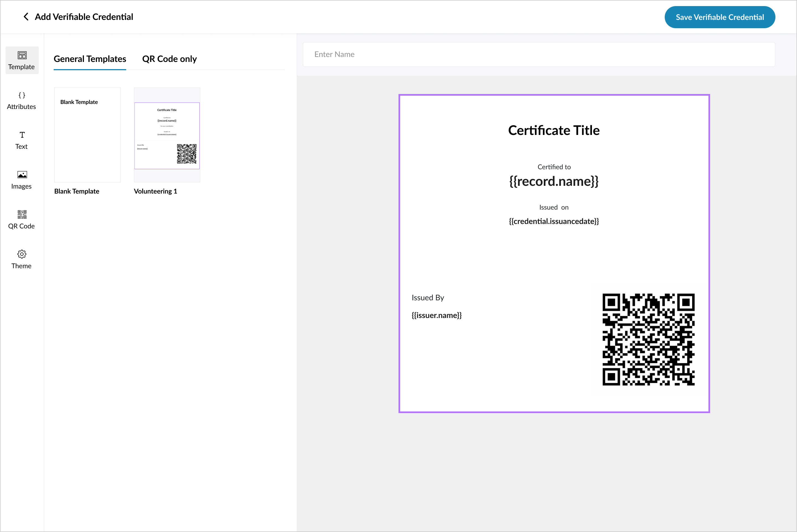Click the Certified to text on certificate
797x532 pixels.
(554, 167)
